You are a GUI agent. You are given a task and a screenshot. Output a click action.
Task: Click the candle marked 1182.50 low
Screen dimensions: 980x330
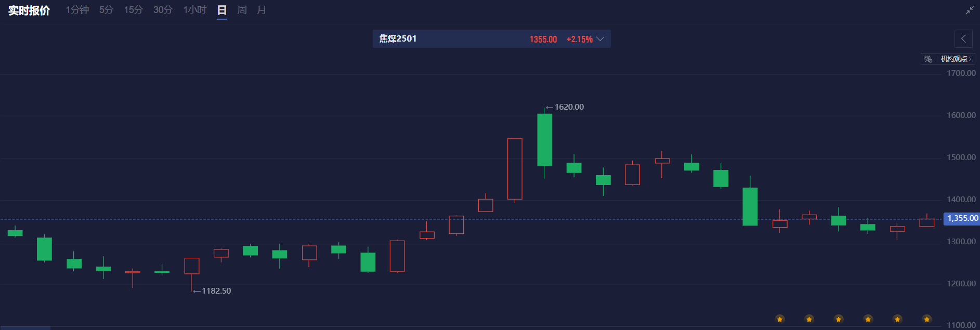(x=192, y=266)
